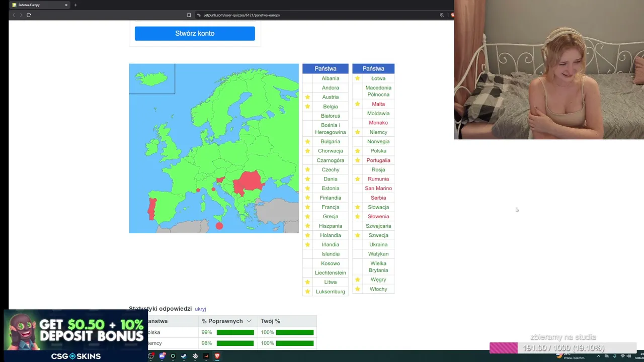Click the red Malta dot on the map

[219, 226]
